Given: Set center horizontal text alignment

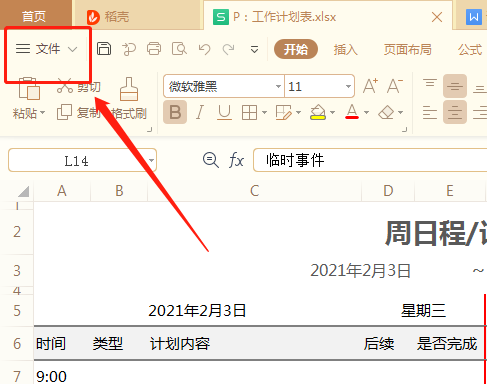Looking at the screenshot, I should click(x=455, y=112).
